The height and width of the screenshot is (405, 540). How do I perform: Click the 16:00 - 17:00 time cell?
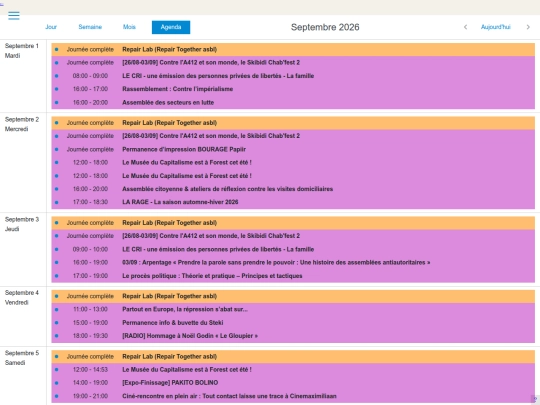90,89
